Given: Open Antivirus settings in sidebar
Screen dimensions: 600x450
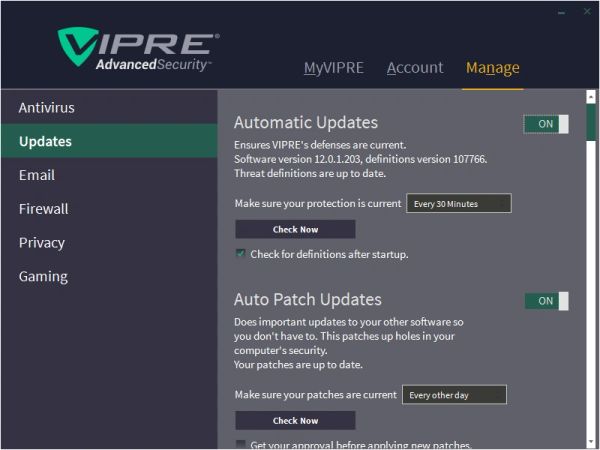Looking at the screenshot, I should (109, 108).
